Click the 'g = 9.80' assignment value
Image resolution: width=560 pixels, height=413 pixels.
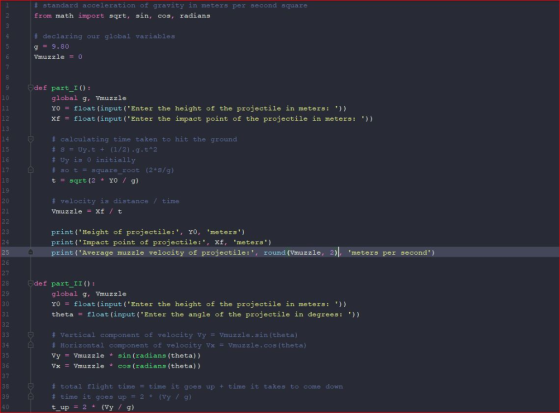click(60, 47)
